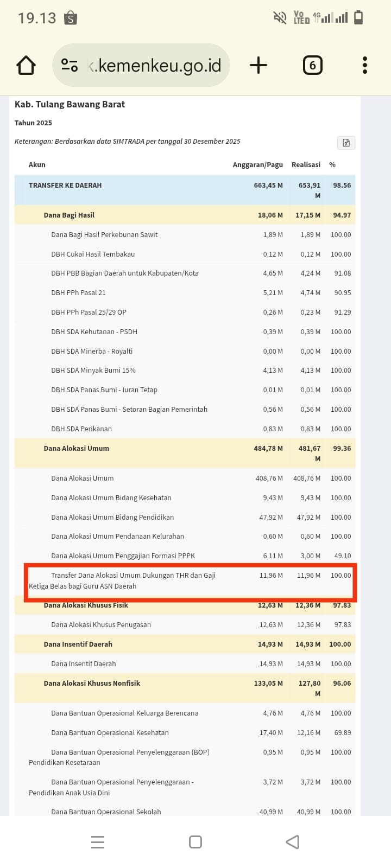This screenshot has width=391, height=868.
Task: Select Dana Alokasi Umum Penggajian Formasi PPPK
Action: point(123,556)
